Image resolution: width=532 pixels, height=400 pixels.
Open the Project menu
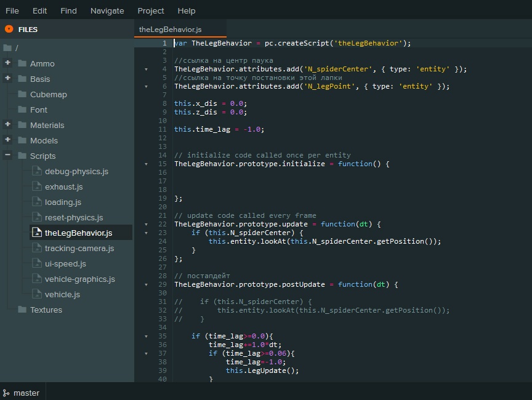click(151, 10)
